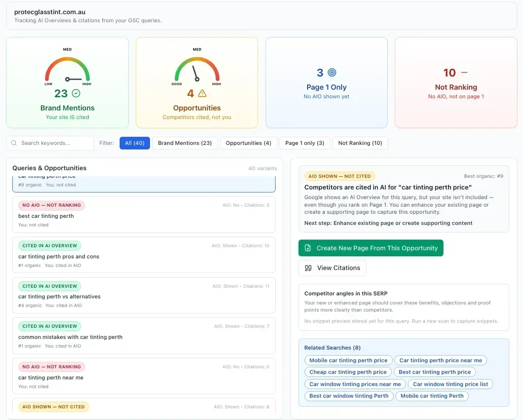Choose the 'Car window tinting price list' chip
The width and height of the screenshot is (523, 420).
point(450,384)
